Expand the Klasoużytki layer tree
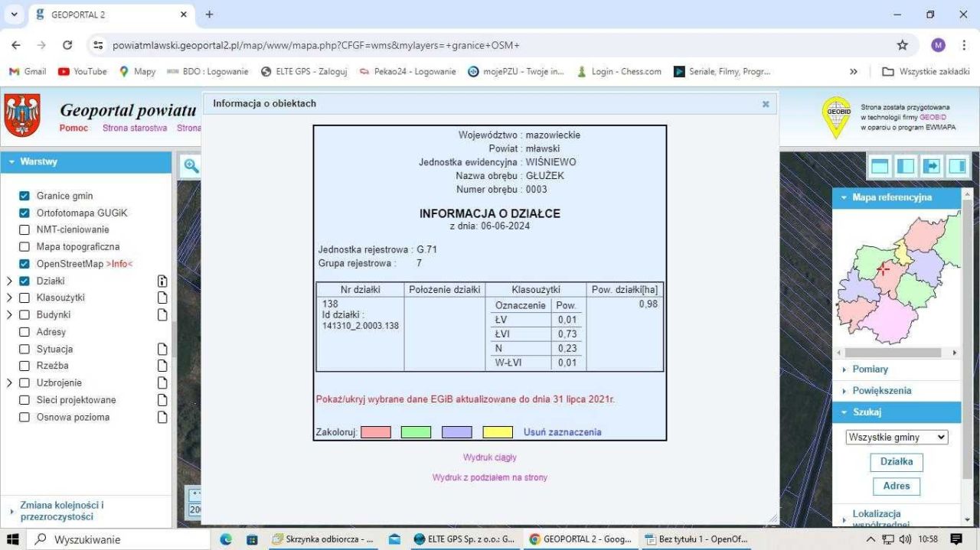 (x=9, y=298)
